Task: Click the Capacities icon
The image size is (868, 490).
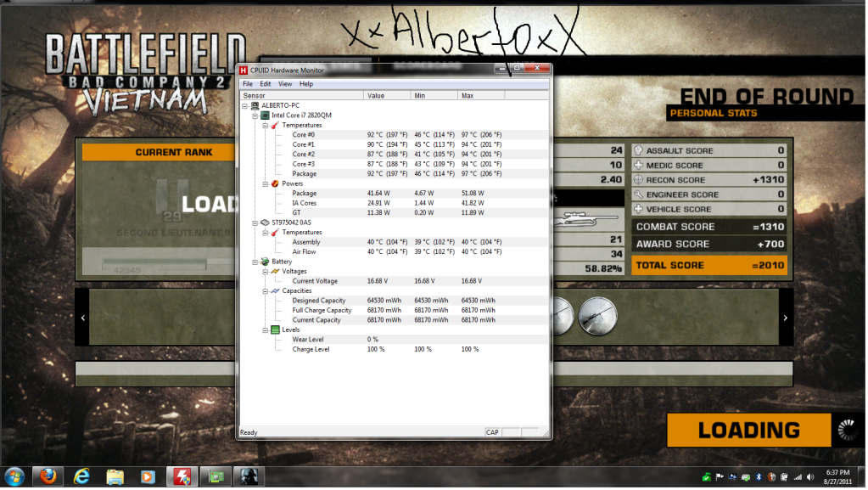Action: 275,291
